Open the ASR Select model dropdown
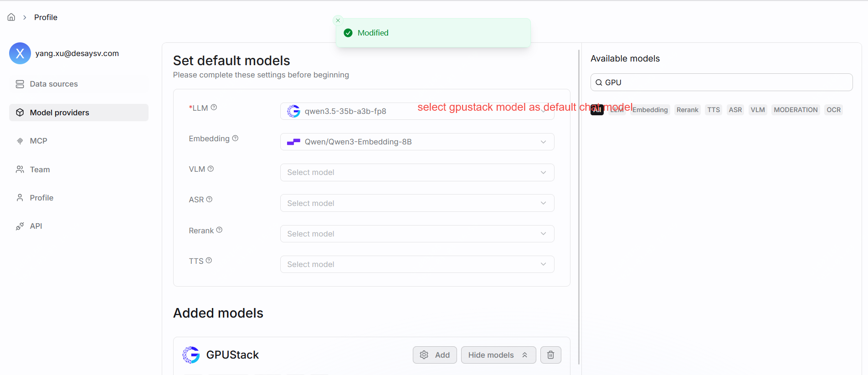Image resolution: width=868 pixels, height=375 pixels. point(417,203)
